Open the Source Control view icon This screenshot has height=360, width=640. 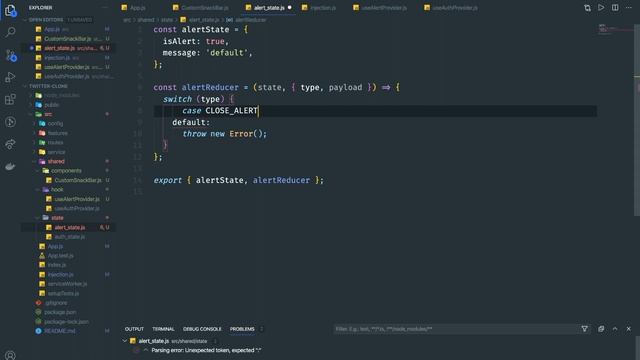point(10,55)
